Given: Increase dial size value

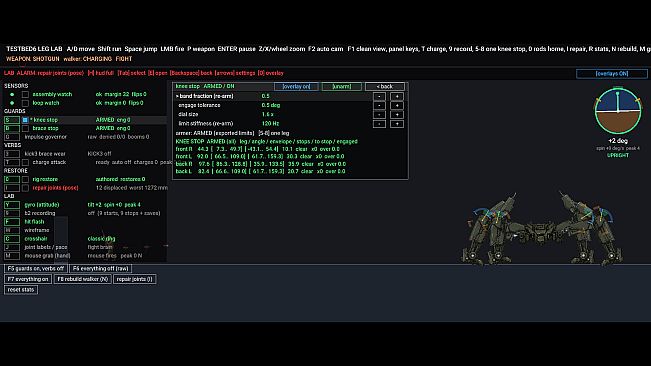Looking at the screenshot, I should click(x=397, y=115).
